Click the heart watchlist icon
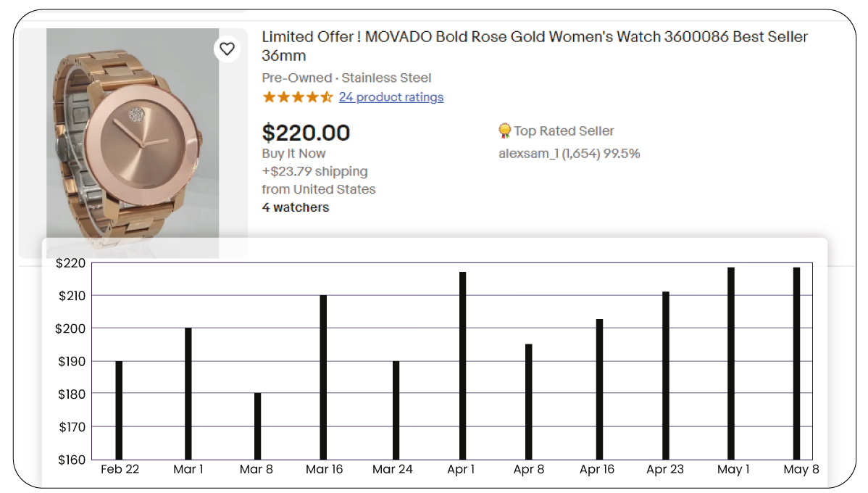 [228, 48]
